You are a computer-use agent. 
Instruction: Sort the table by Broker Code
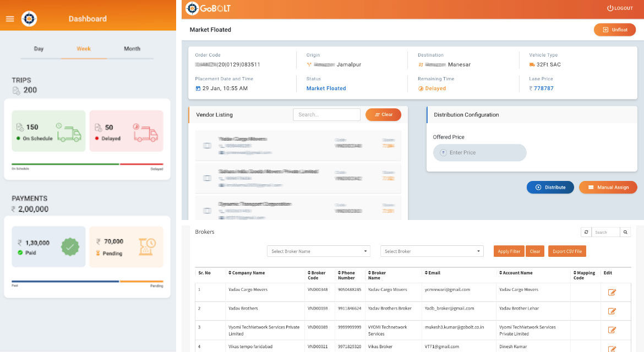(316, 276)
